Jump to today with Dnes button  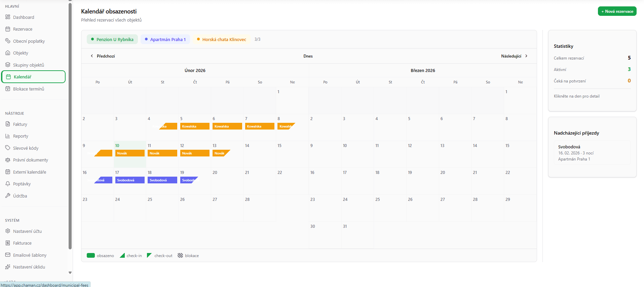(x=308, y=56)
